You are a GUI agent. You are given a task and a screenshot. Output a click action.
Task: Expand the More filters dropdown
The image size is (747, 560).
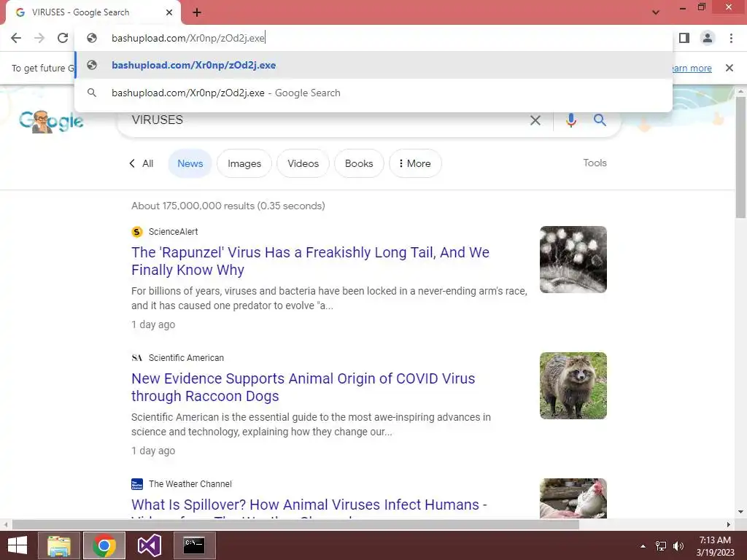point(415,163)
